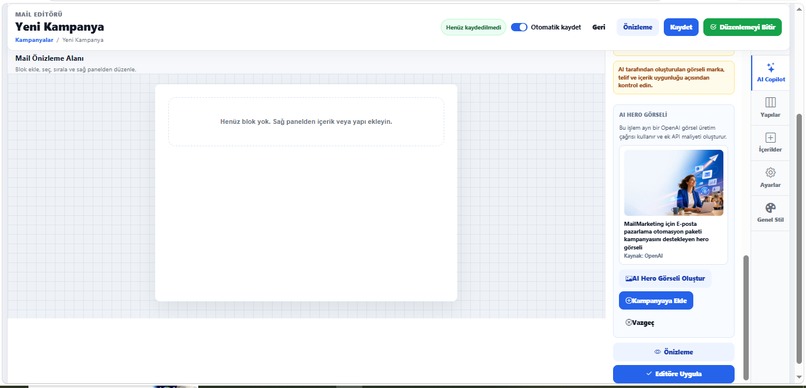The height and width of the screenshot is (388, 806).
Task: Click the yellow AI image warning notice
Action: [x=673, y=77]
